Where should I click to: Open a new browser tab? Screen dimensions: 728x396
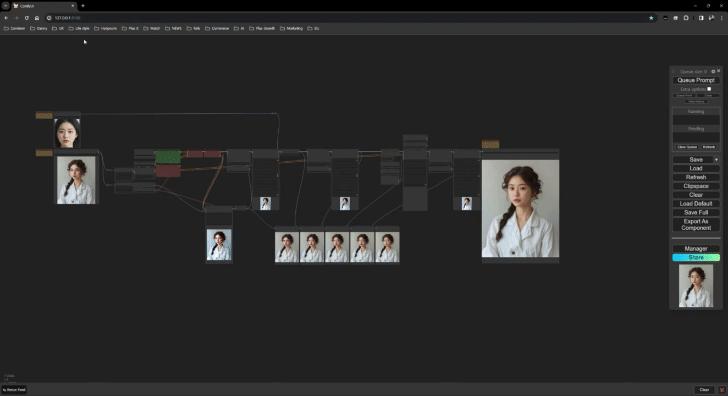[83, 6]
